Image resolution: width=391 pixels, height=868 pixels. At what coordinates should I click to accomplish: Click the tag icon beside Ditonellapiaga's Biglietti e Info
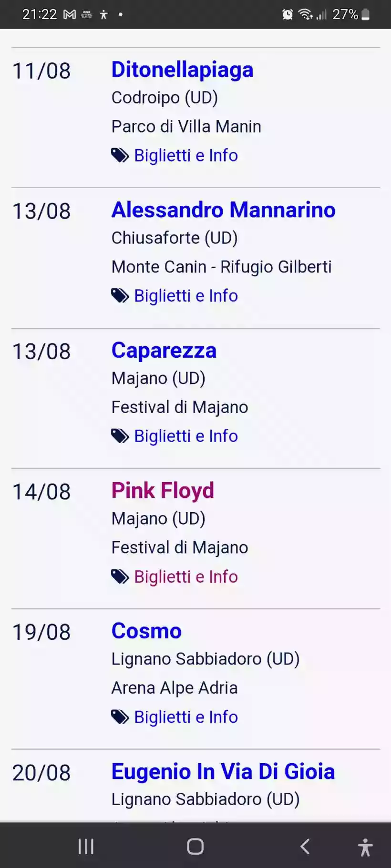pos(119,155)
